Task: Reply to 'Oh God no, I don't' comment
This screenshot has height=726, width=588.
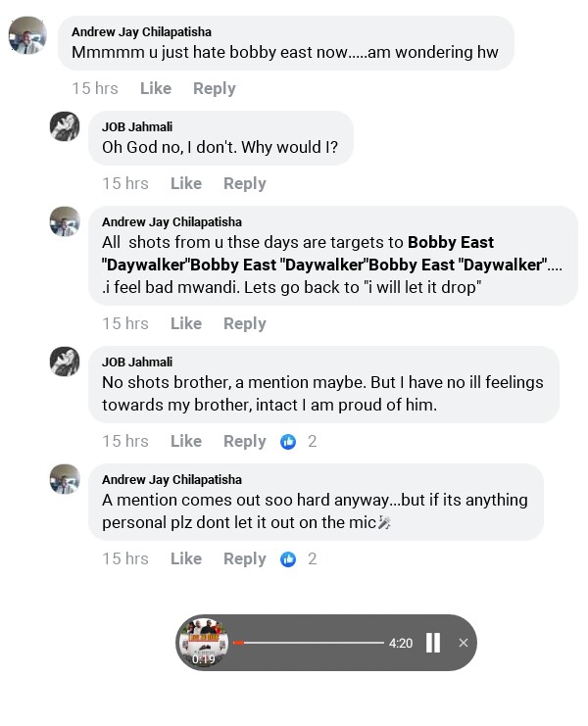Action: click(245, 183)
